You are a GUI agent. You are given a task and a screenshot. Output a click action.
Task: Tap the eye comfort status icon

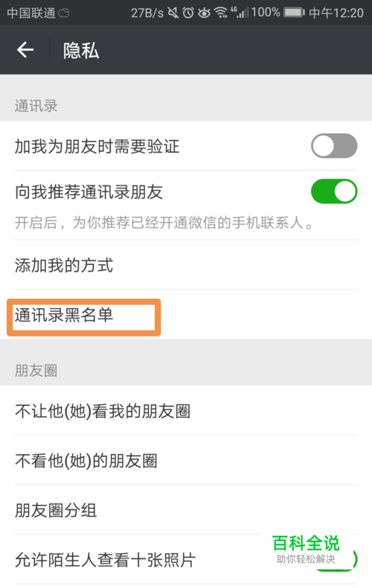pos(204,13)
